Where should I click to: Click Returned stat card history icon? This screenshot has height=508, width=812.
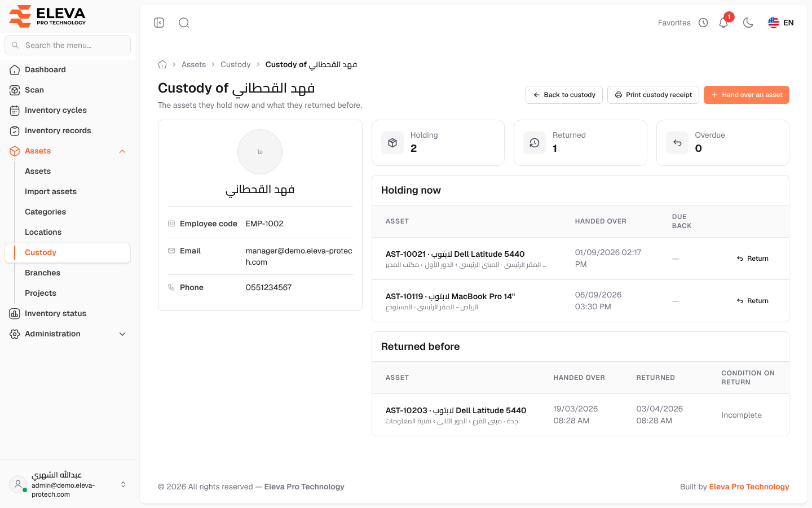535,143
